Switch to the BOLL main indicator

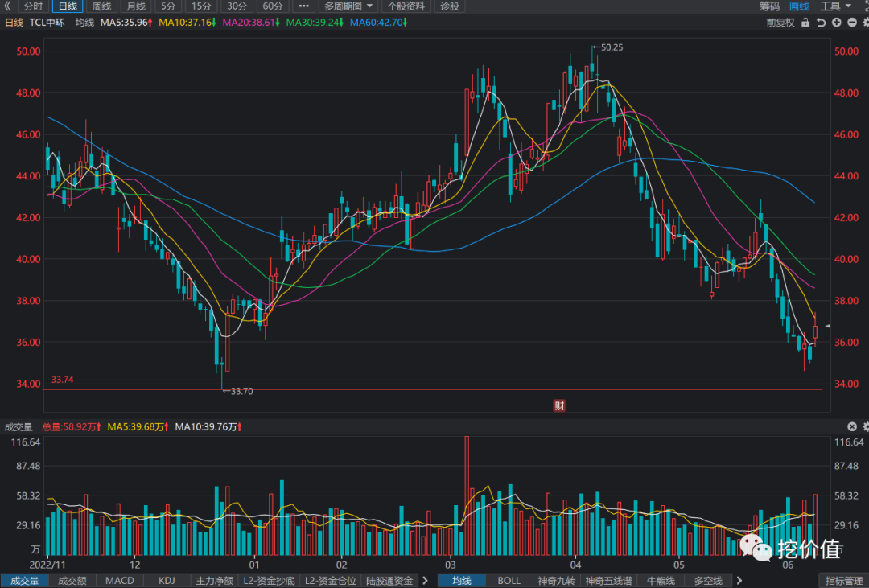click(x=509, y=581)
